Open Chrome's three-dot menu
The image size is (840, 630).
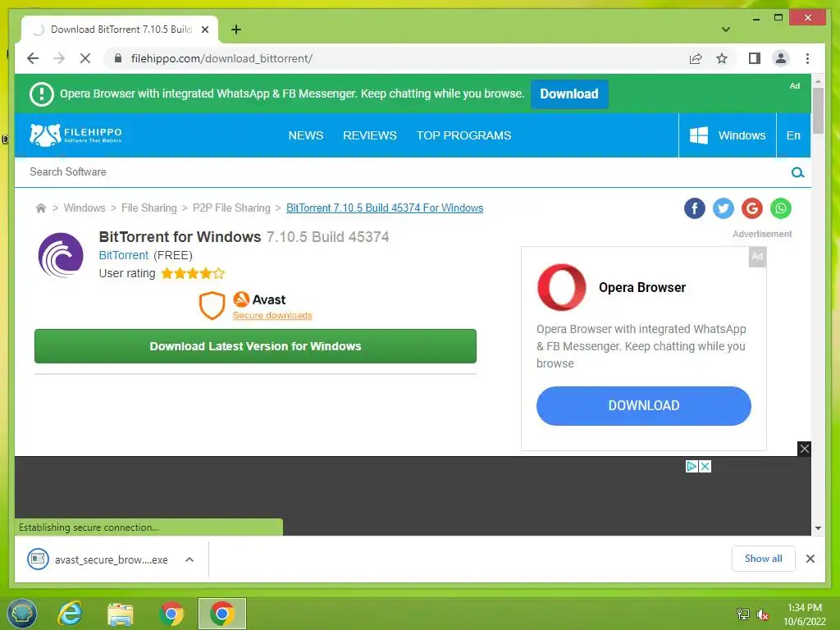pyautogui.click(x=807, y=58)
